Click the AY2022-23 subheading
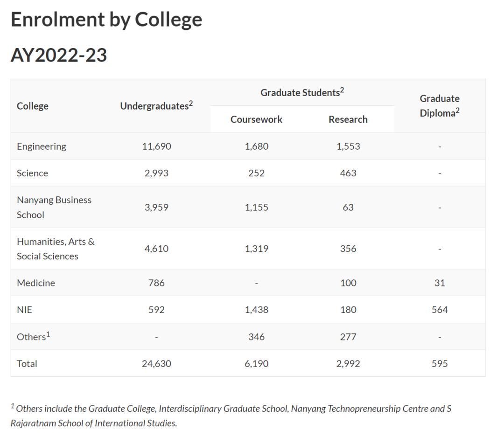 pyautogui.click(x=59, y=55)
